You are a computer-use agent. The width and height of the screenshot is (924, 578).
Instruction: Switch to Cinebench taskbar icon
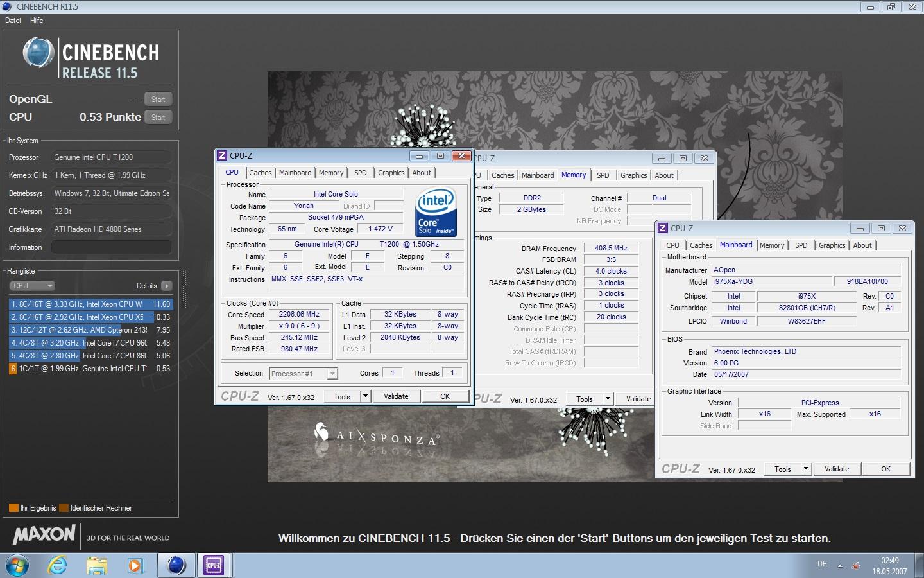pyautogui.click(x=176, y=565)
